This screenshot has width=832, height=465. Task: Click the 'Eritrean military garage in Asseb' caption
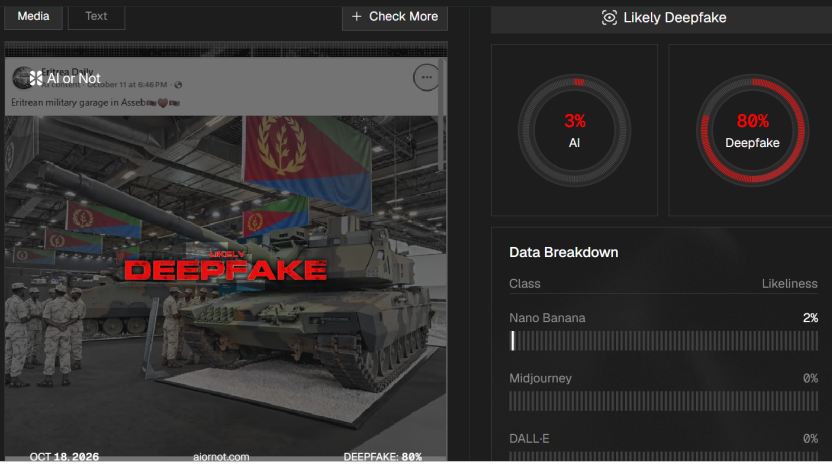(x=79, y=102)
